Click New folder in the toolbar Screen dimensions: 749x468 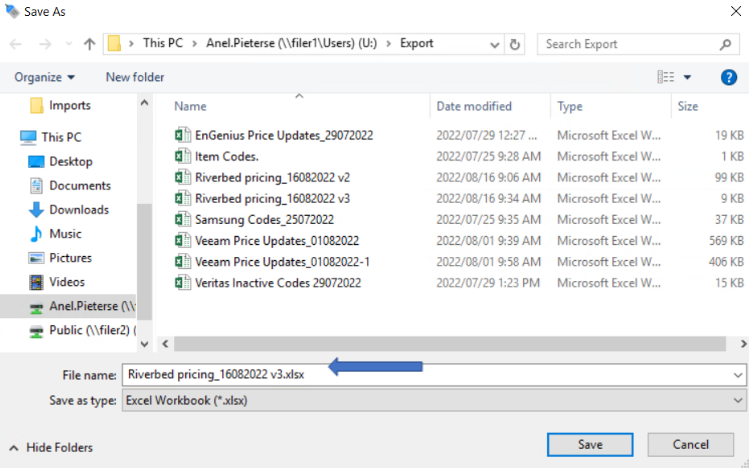[x=135, y=77]
